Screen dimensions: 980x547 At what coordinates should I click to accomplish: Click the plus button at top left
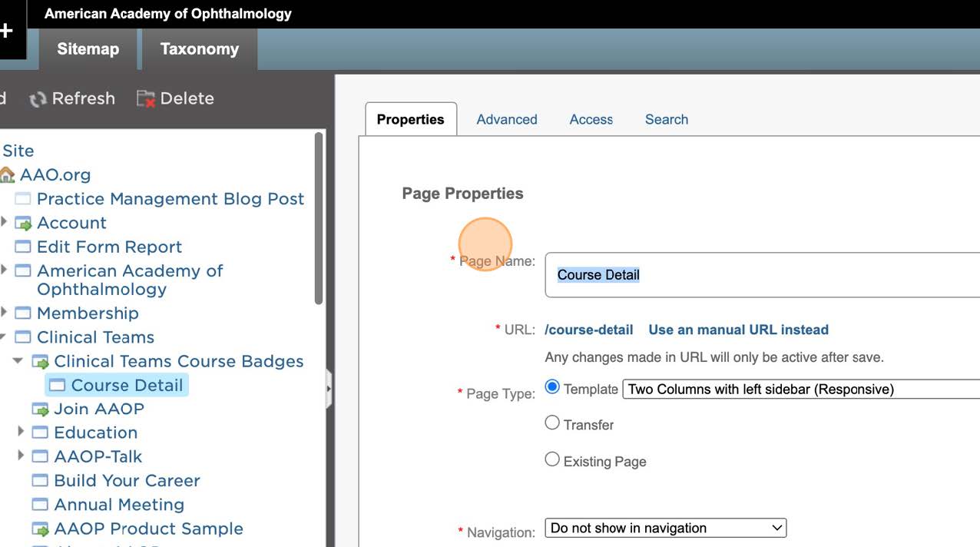click(x=8, y=31)
